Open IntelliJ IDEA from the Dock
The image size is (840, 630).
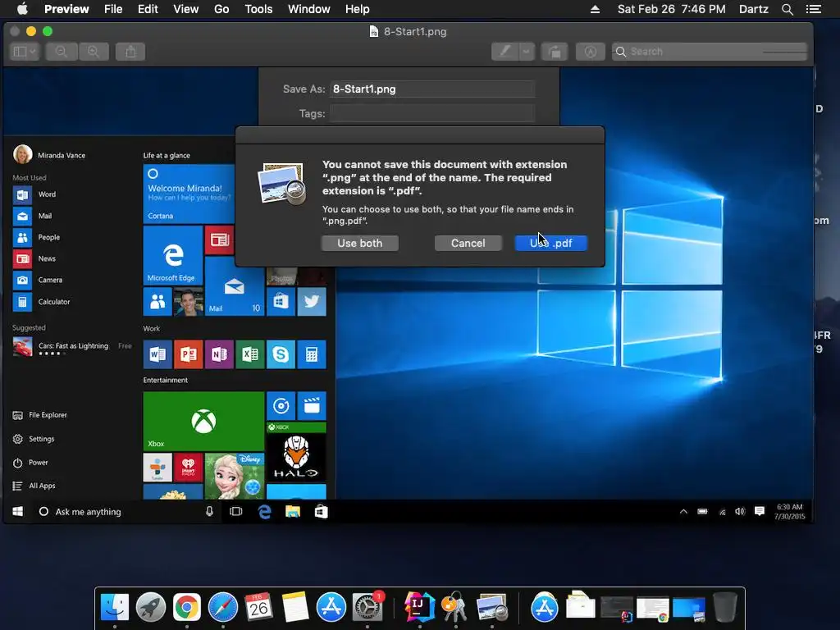click(419, 607)
